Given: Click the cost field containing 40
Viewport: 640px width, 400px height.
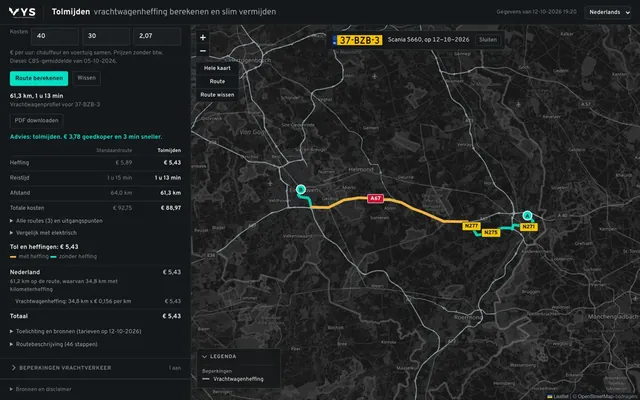Looking at the screenshot, I should (55, 36).
